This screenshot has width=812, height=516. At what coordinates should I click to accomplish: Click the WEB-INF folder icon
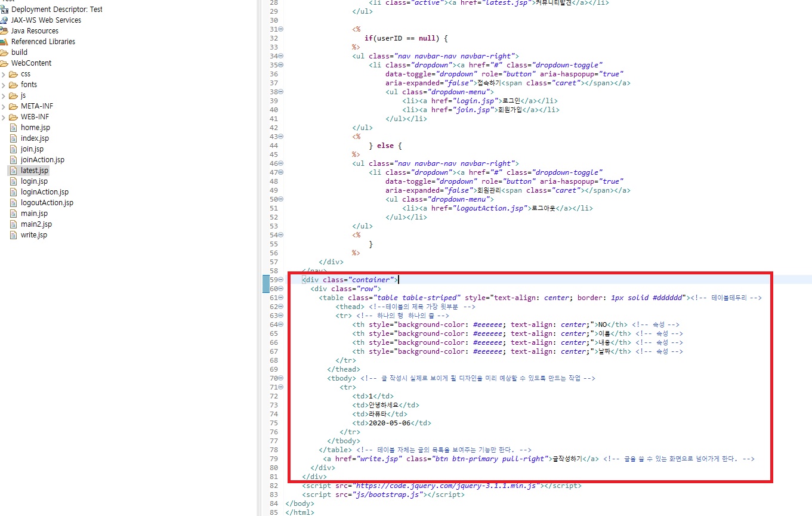point(14,117)
